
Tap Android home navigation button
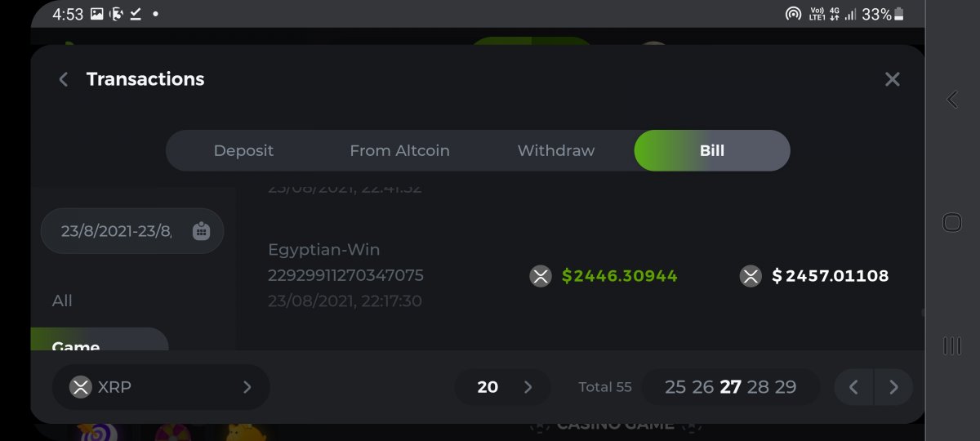pos(952,222)
